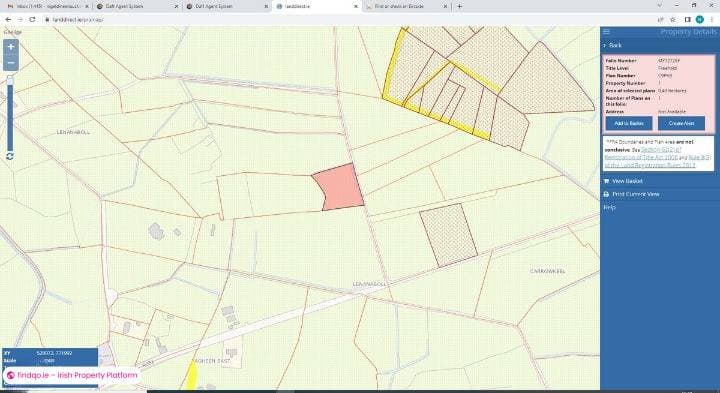Click the Property Details panel heading
720x393 pixels.
pos(688,32)
